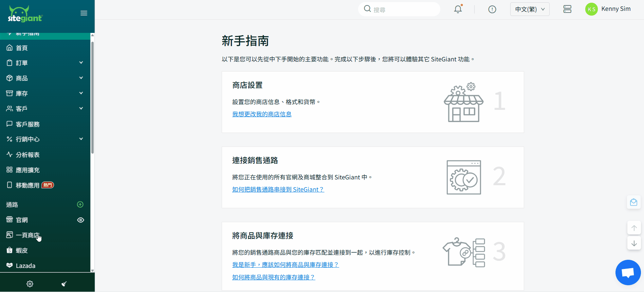Click link 如何將商品與現有的庫存連接？
The height and width of the screenshot is (292, 644).
(274, 277)
